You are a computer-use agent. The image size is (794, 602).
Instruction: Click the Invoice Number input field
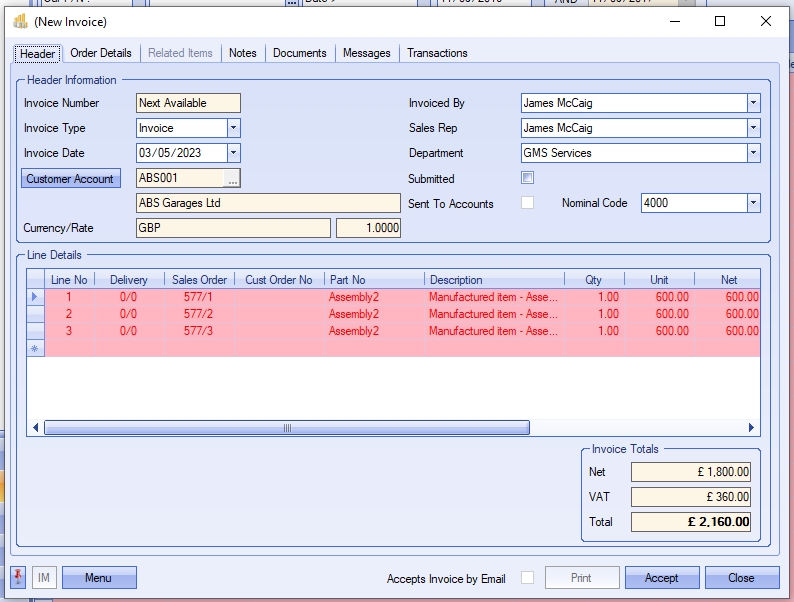click(188, 103)
